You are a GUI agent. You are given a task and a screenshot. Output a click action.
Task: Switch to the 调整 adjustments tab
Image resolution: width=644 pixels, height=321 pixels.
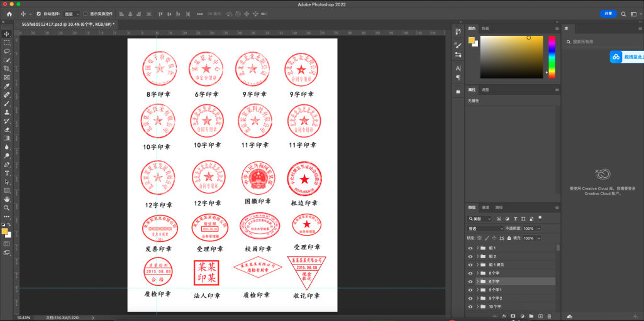coord(485,89)
